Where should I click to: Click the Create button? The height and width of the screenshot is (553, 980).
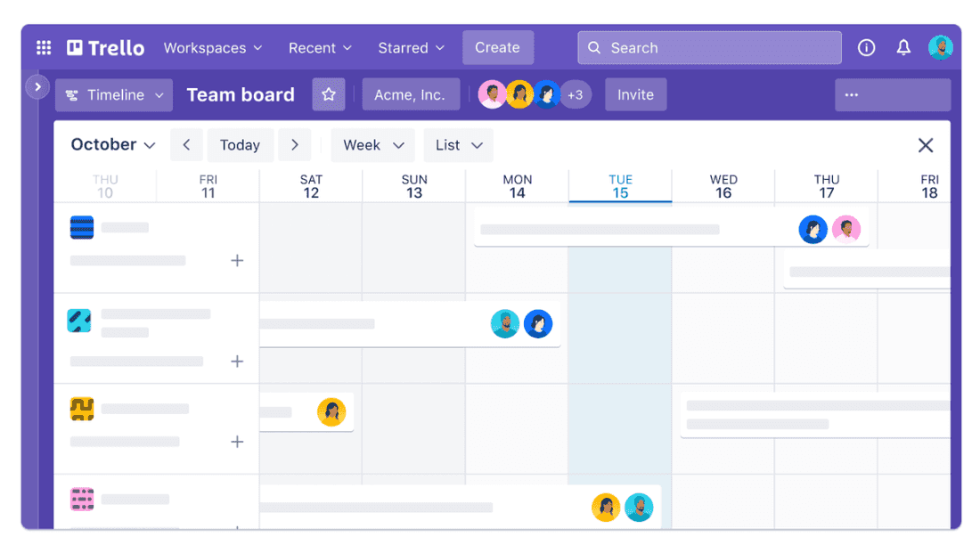click(x=497, y=48)
